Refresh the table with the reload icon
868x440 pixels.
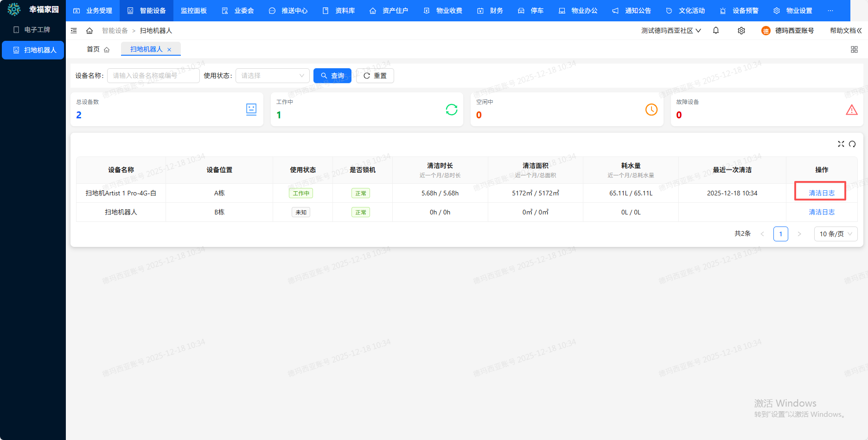click(x=852, y=144)
